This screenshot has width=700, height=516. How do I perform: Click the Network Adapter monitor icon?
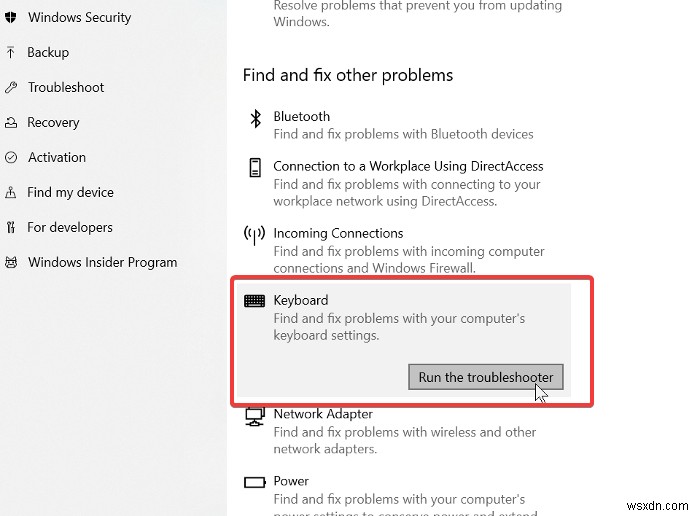255,415
